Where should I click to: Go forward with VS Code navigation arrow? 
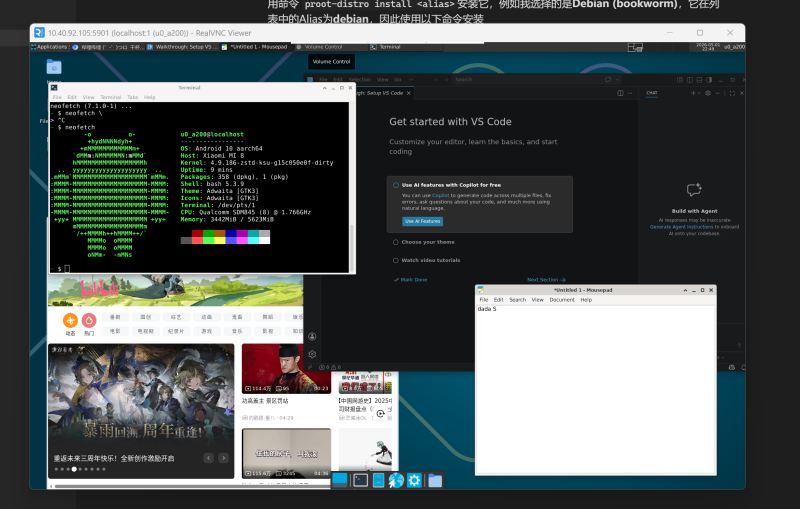tap(445, 80)
